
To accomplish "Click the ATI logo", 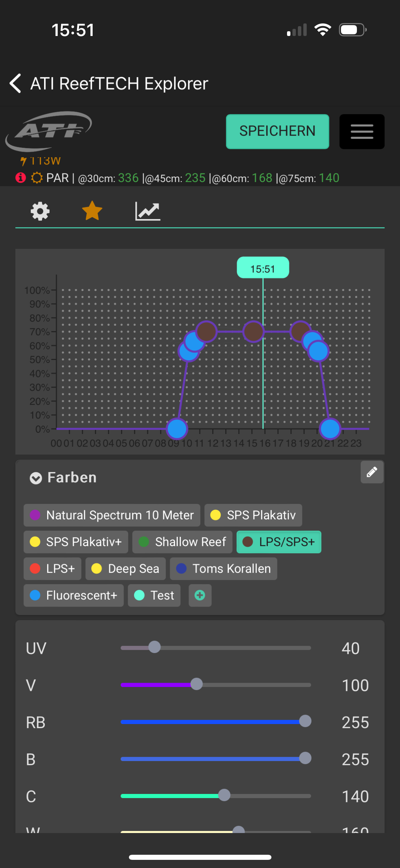I will 49,131.
